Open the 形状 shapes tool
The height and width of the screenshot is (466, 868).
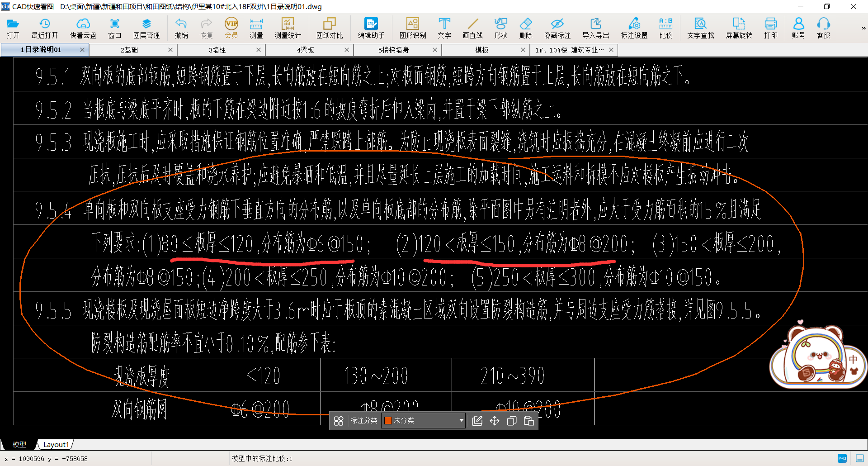tap(501, 28)
